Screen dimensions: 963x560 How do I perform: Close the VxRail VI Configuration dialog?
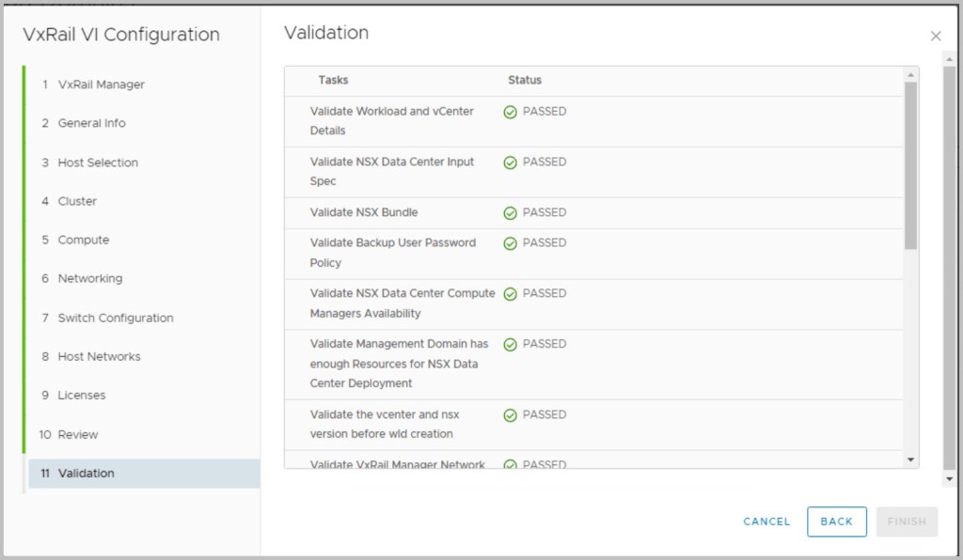pyautogui.click(x=935, y=36)
